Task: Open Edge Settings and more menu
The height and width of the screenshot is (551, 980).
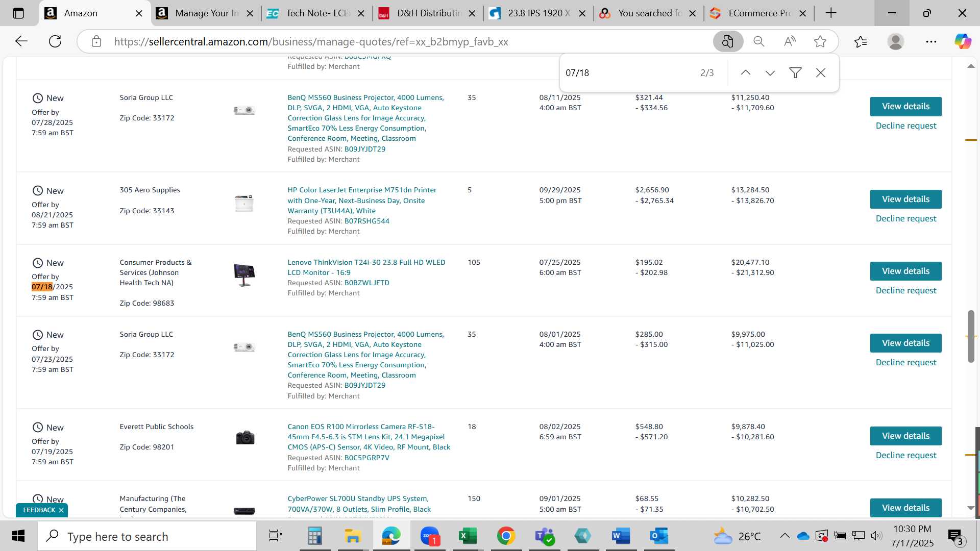Action: click(x=931, y=41)
